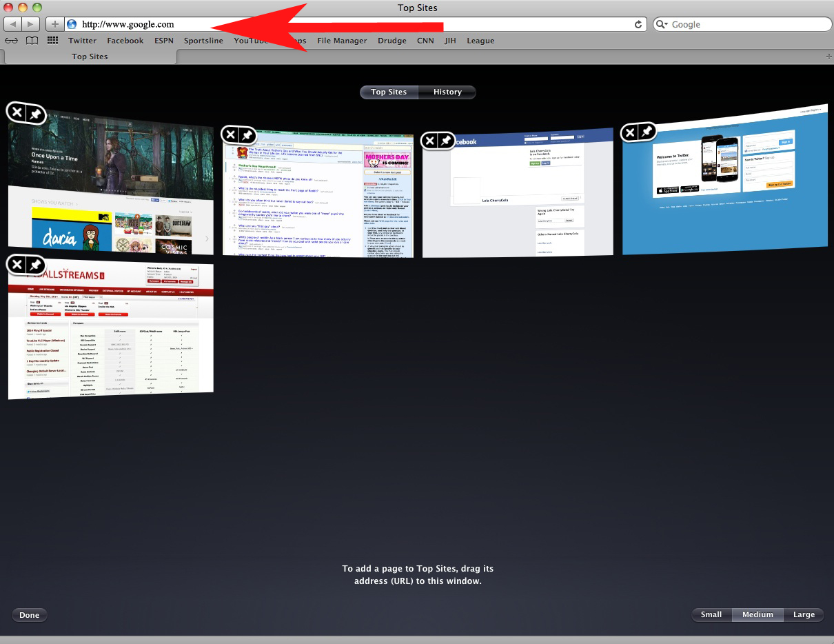
Task: Remove the Once Upon a Time site thumbnail
Action: coord(17,112)
